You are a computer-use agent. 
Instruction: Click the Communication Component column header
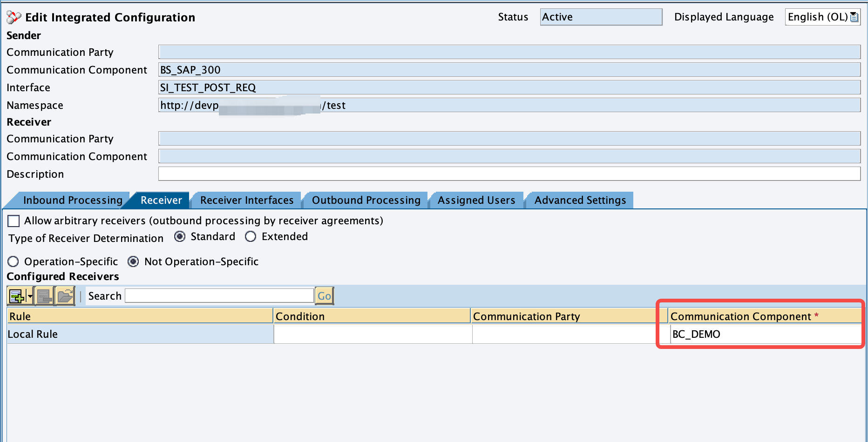tap(765, 316)
